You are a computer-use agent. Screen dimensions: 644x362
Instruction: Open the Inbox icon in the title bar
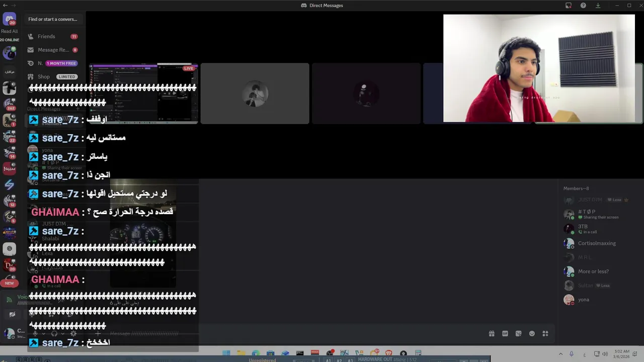tap(569, 5)
